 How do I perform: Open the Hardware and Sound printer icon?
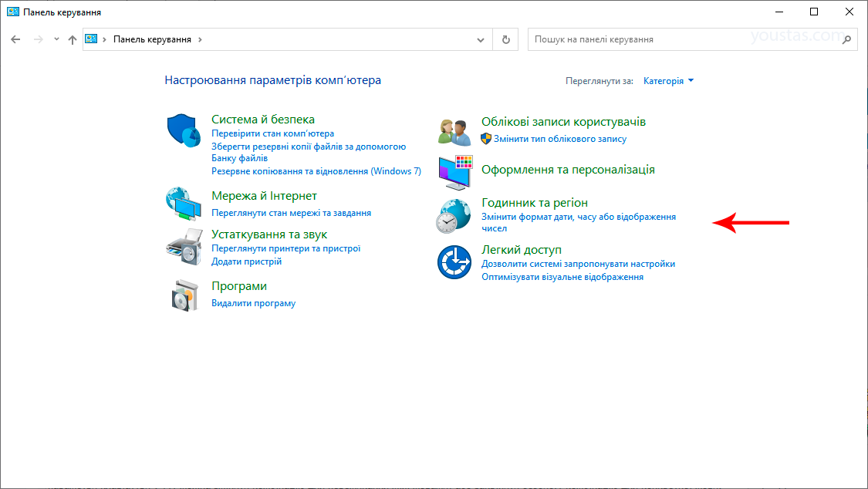(184, 248)
